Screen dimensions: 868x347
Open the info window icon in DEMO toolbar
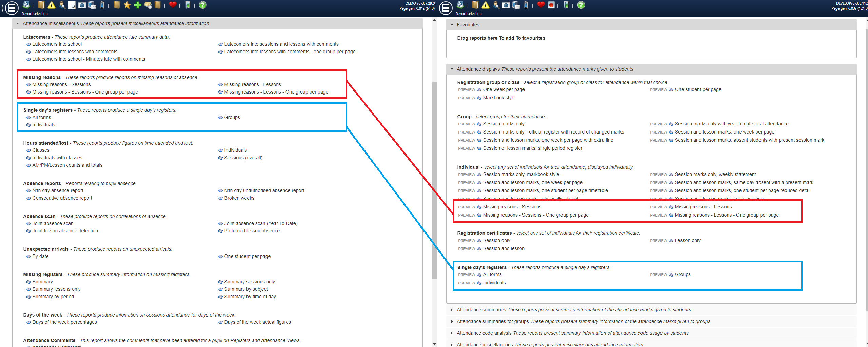[82, 5]
